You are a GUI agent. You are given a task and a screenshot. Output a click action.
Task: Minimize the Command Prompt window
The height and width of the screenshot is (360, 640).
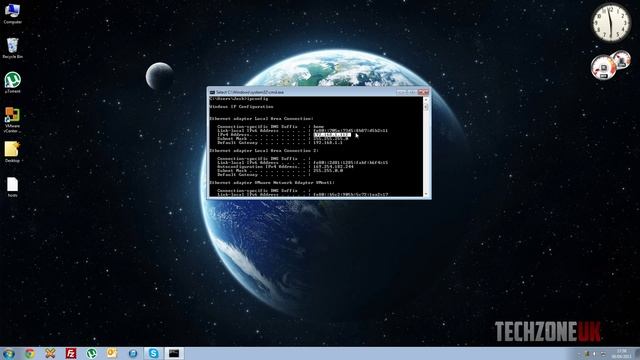pos(402,92)
